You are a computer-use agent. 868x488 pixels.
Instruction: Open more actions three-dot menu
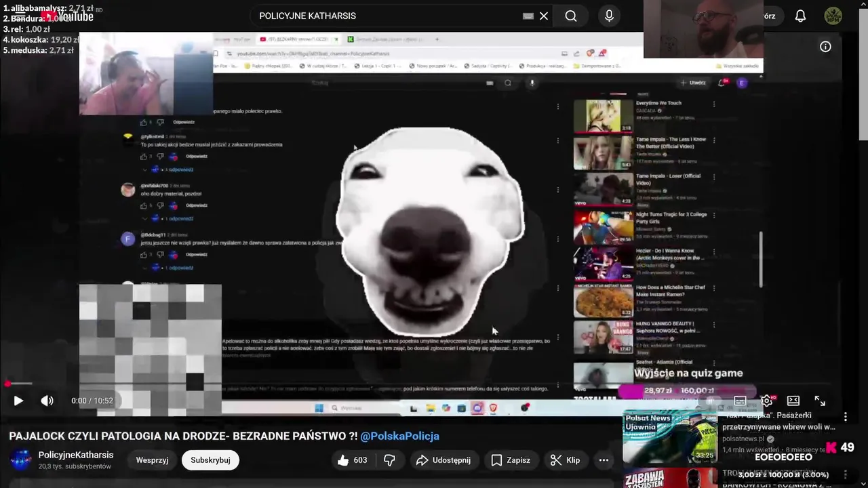pos(604,460)
